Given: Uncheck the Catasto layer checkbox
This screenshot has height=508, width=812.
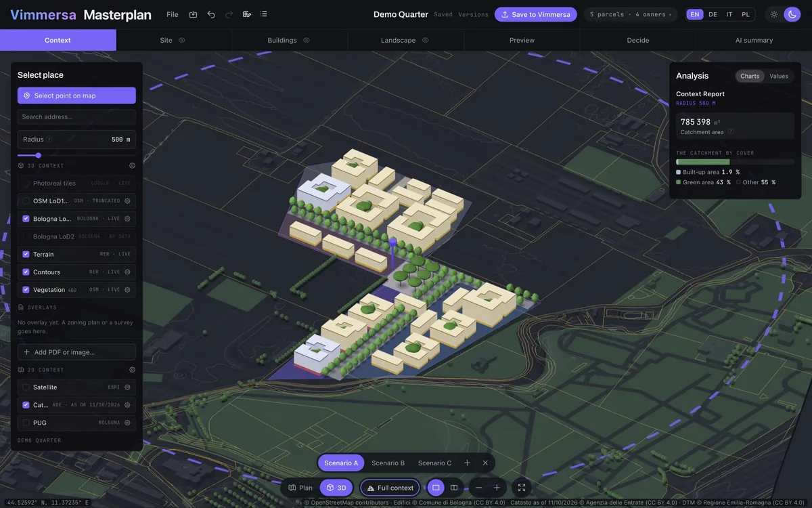Looking at the screenshot, I should [26, 405].
